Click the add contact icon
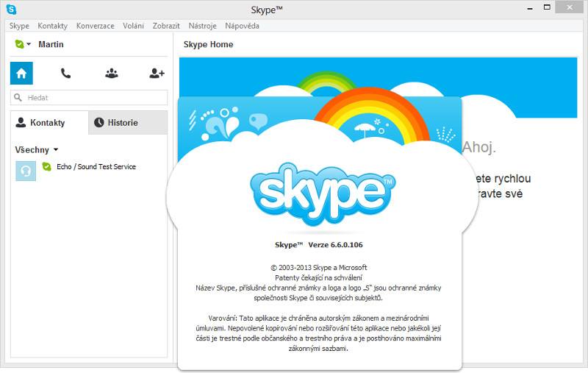588x373 pixels. coord(157,73)
